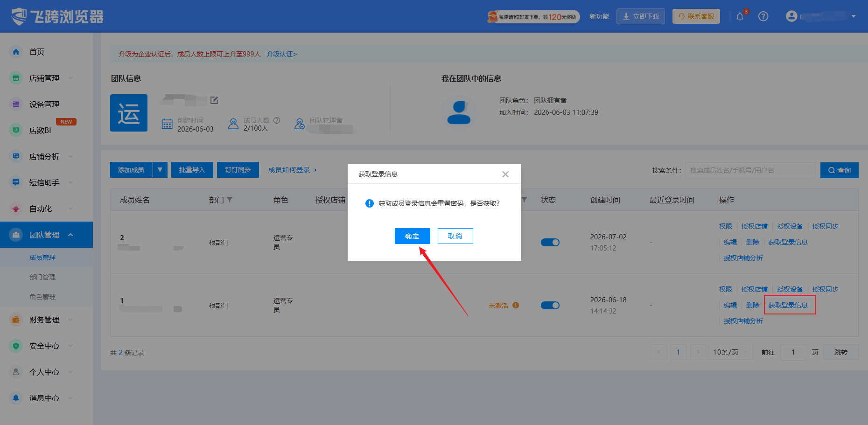Click the 立即下载 button
The width and height of the screenshot is (868, 425).
click(x=641, y=16)
